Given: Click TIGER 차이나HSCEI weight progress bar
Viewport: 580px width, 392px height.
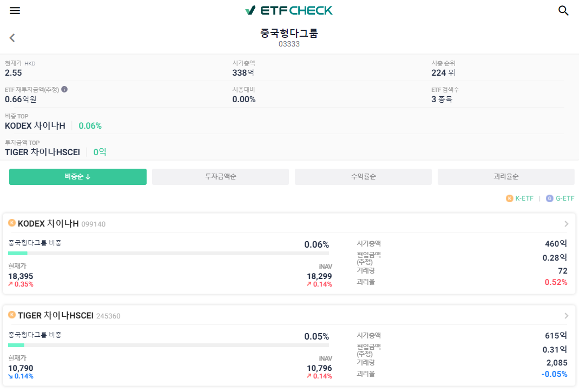Looking at the screenshot, I should click(168, 346).
